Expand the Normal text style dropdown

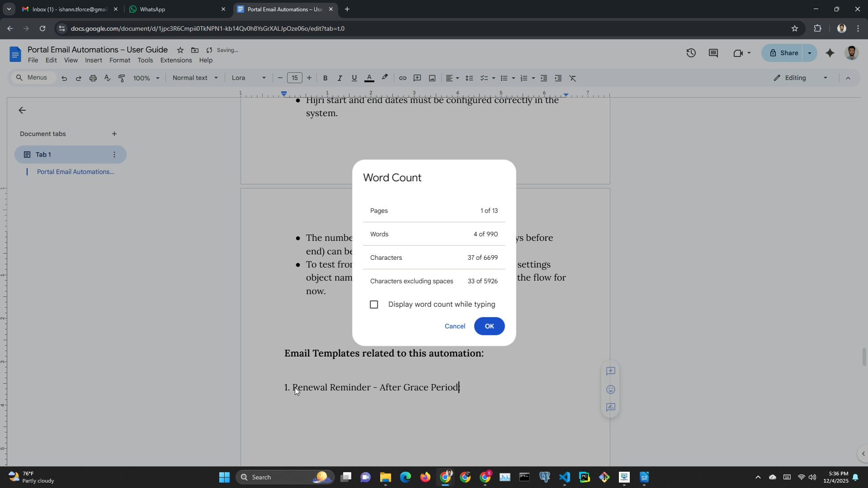(x=195, y=78)
